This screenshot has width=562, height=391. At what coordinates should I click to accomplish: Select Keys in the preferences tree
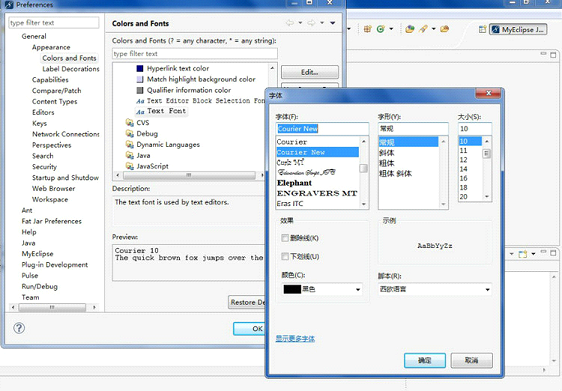39,123
